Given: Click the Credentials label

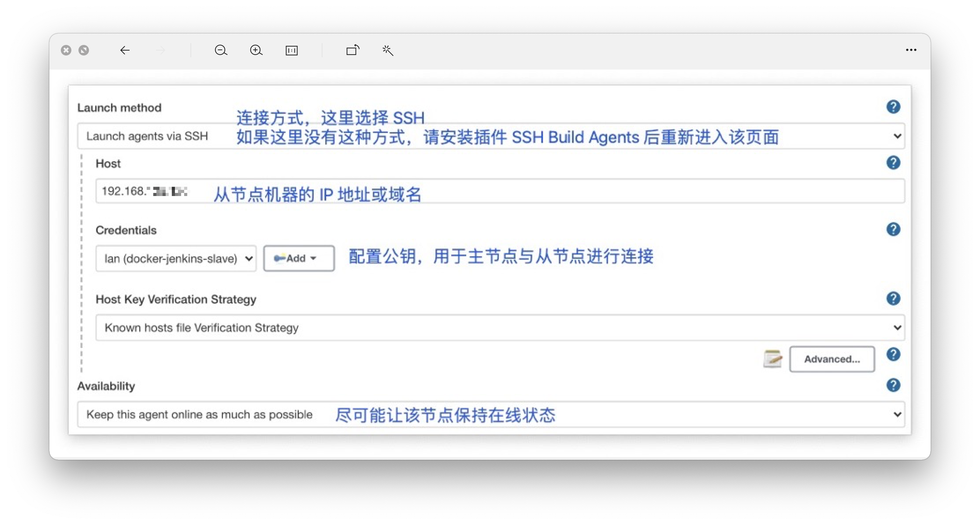Looking at the screenshot, I should tap(126, 230).
